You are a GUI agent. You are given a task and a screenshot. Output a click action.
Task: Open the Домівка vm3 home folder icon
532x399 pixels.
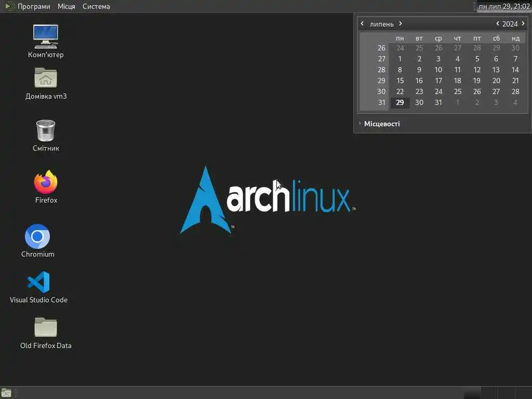(46, 84)
